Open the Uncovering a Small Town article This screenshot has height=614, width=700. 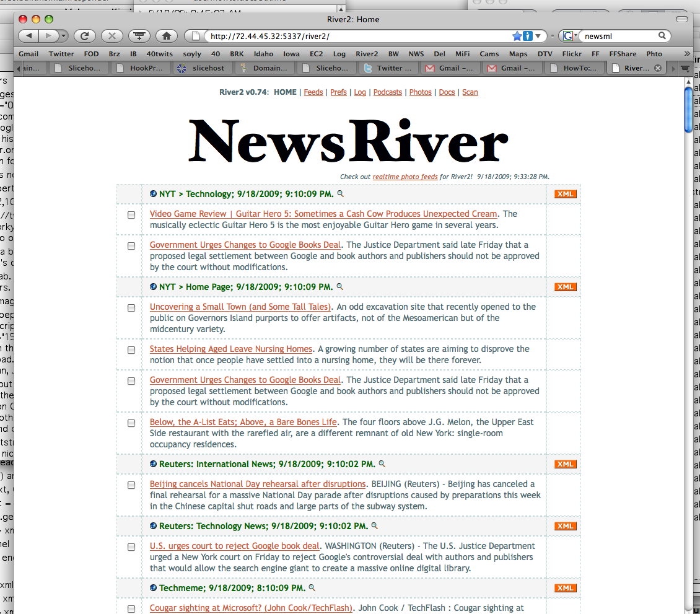[240, 307]
